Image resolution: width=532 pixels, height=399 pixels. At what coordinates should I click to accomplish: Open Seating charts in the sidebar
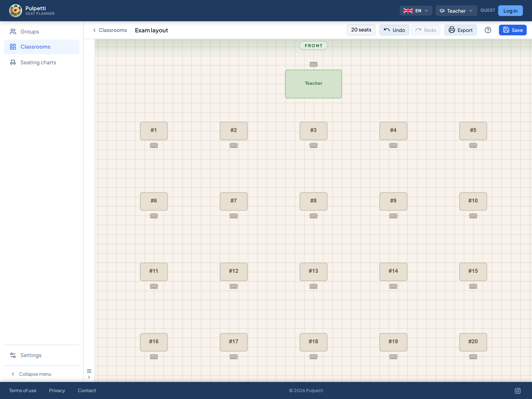42,63
